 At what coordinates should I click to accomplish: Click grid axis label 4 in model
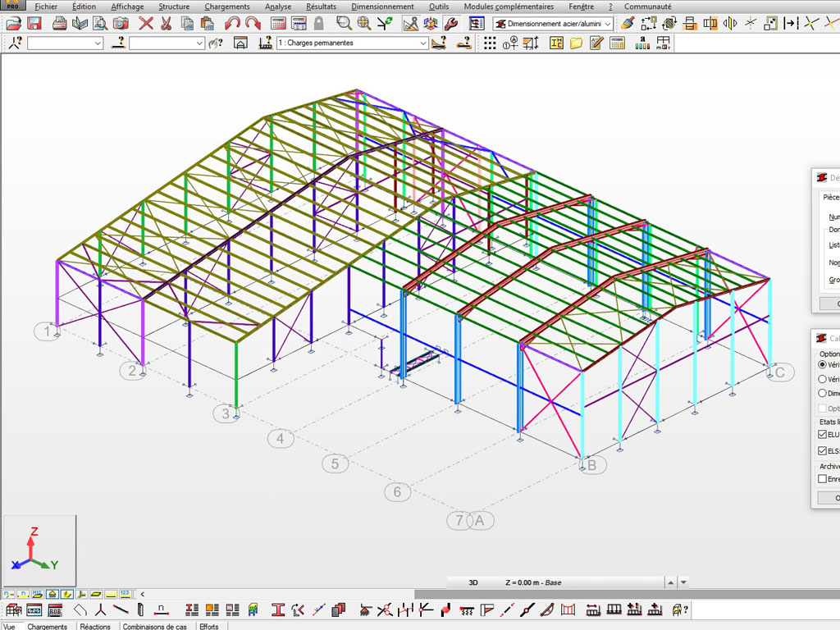coord(281,439)
